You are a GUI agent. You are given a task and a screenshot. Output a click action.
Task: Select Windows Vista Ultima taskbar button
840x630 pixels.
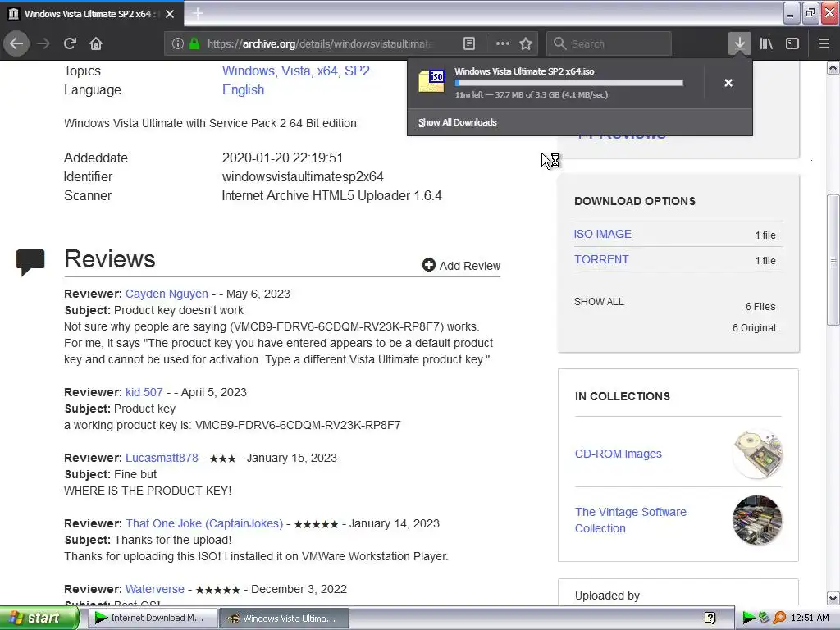285,619
